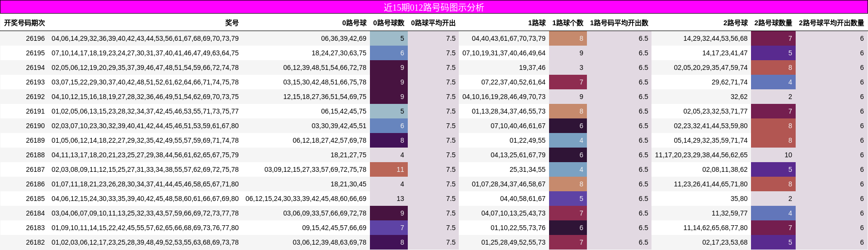Select 0路号球 cell 09,15,42,45,57,66,69

pos(334,228)
